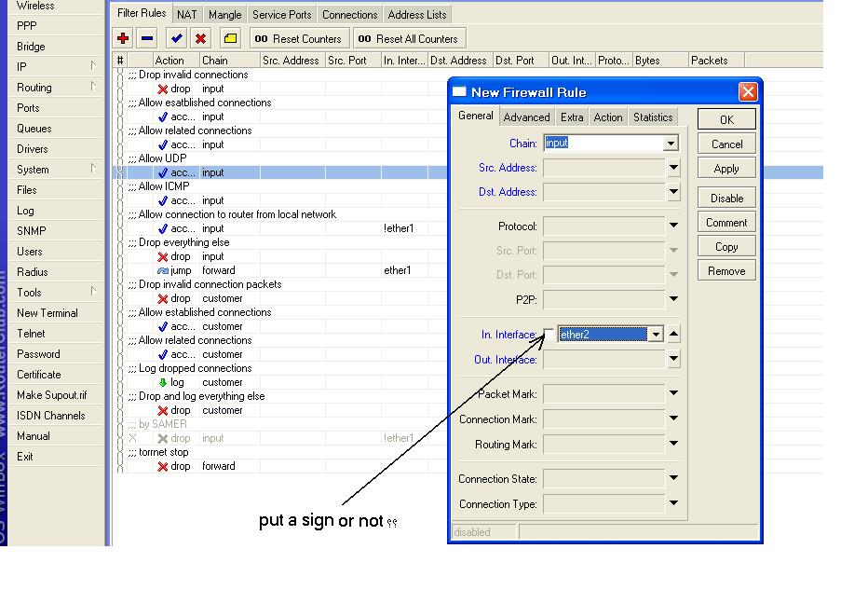The height and width of the screenshot is (590, 868).
Task: Open the System menu in sidebar
Action: (x=56, y=169)
